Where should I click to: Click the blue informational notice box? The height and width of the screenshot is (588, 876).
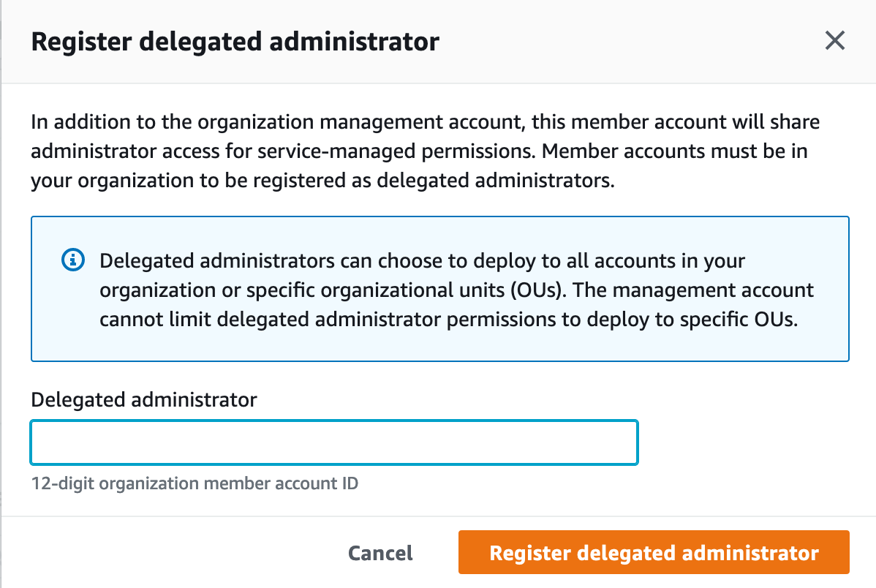coord(439,289)
